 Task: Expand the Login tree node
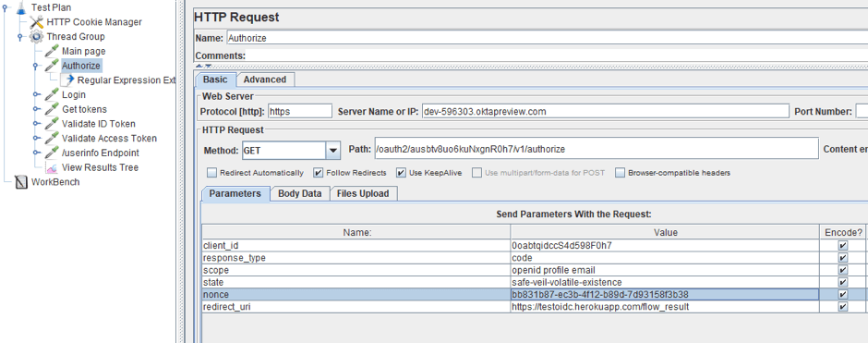[36, 94]
